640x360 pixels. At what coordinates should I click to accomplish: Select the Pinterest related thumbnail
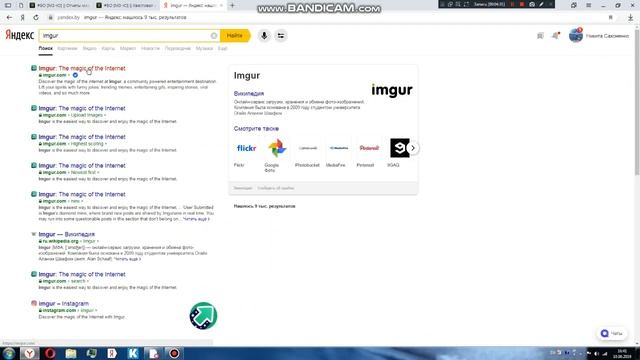point(369,148)
